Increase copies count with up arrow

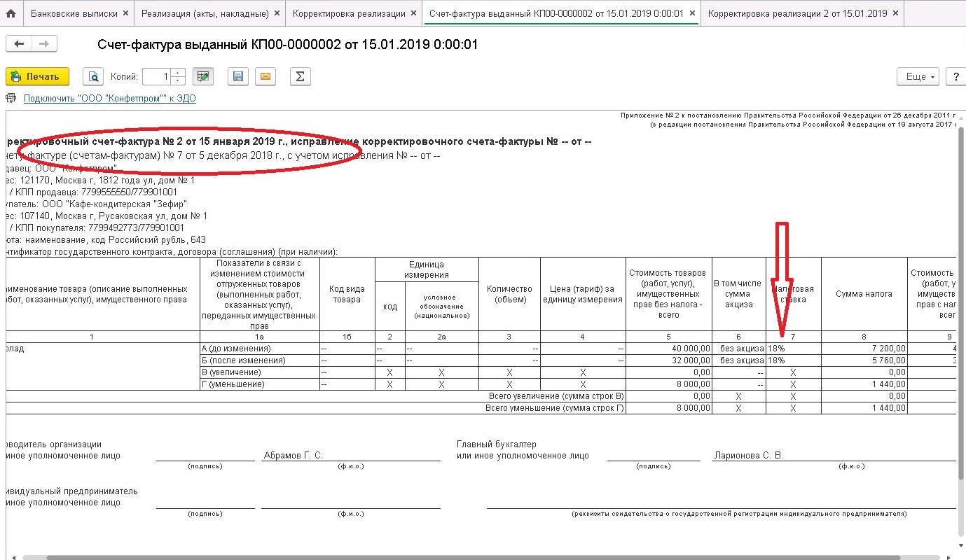coord(178,73)
